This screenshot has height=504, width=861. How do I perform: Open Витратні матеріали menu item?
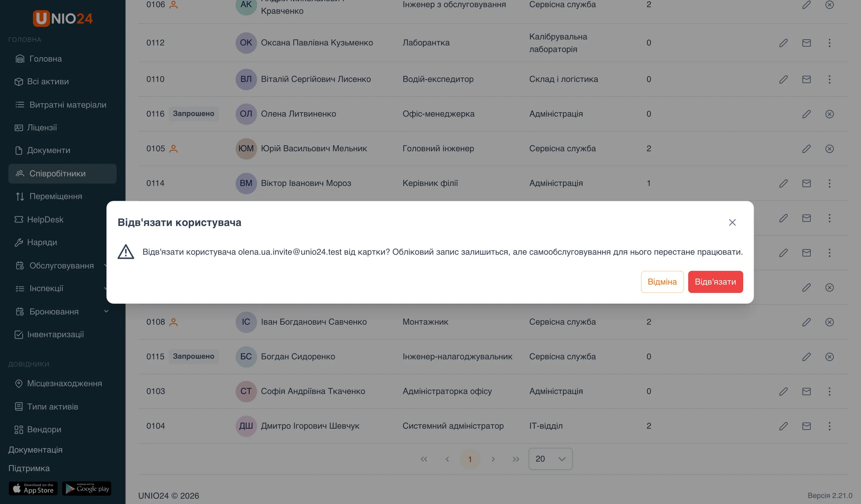tap(62, 105)
